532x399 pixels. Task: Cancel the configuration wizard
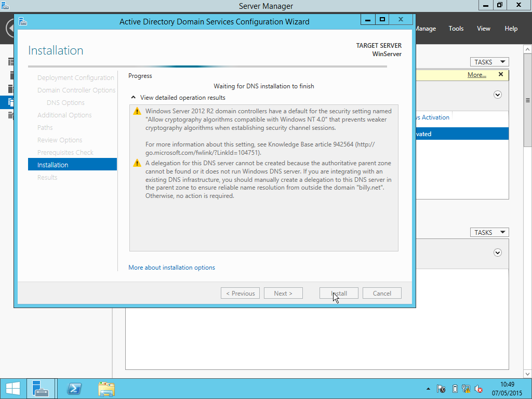click(x=382, y=294)
